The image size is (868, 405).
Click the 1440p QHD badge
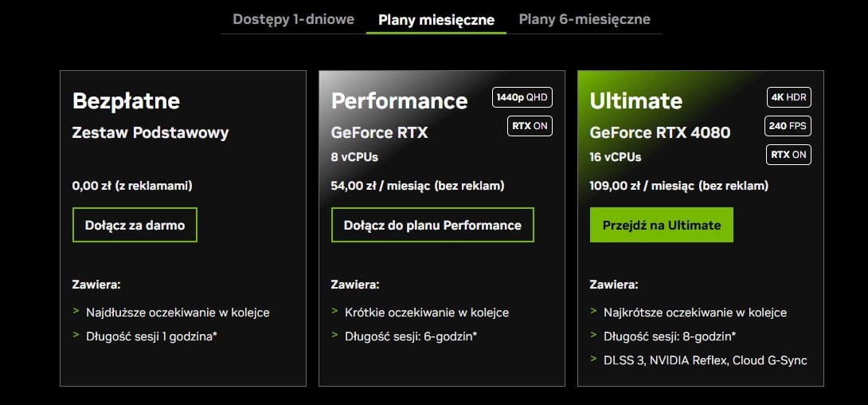pos(522,97)
